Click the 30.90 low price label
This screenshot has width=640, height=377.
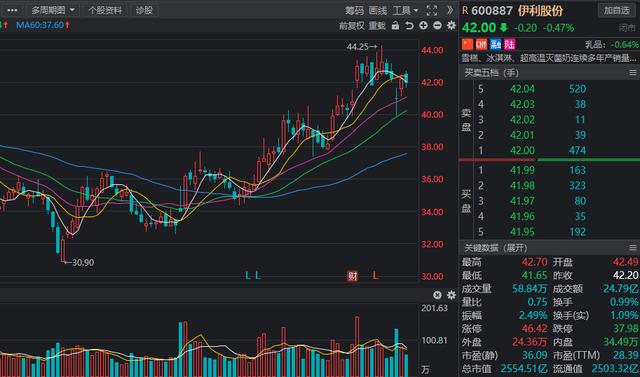(83, 262)
